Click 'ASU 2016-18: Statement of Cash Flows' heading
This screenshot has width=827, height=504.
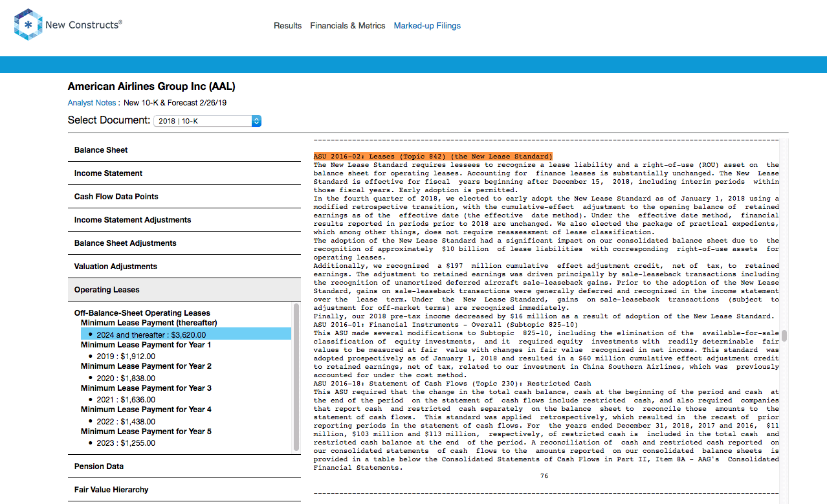pos(452,384)
